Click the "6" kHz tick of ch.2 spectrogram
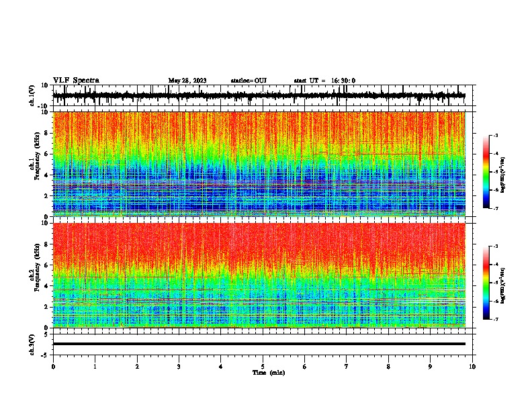Image resolution: width=532 pixels, height=411 pixels. (46, 265)
